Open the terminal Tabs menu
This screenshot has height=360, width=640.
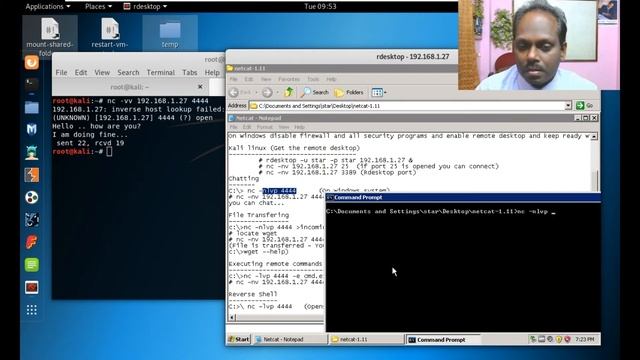click(189, 73)
